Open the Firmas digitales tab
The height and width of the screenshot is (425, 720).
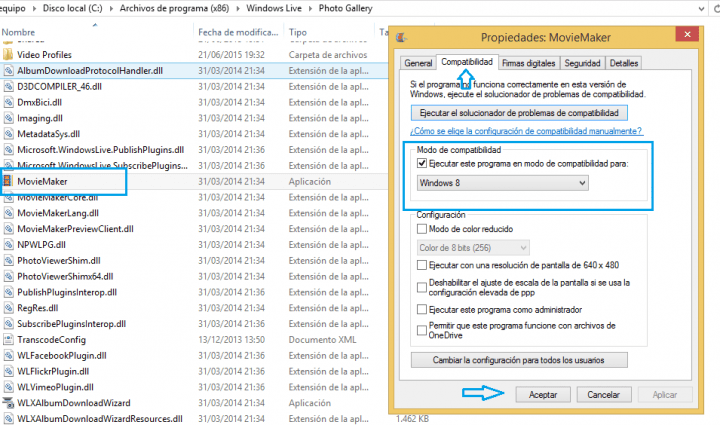tap(529, 63)
